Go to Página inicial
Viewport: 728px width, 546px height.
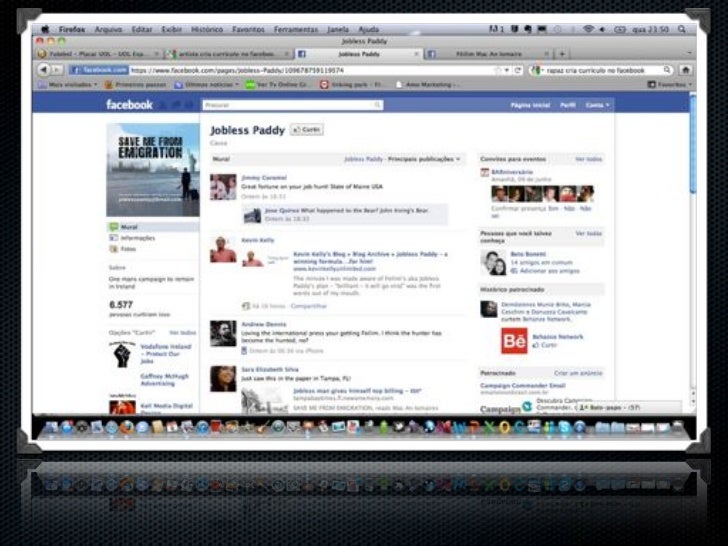[x=530, y=105]
